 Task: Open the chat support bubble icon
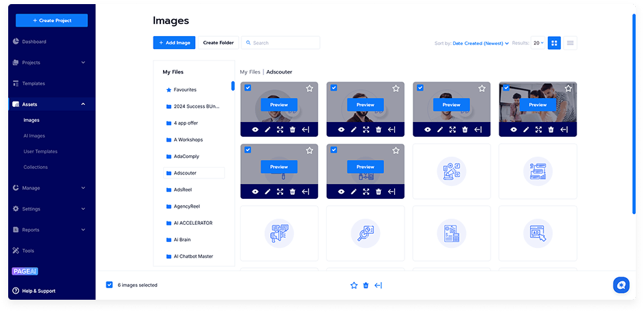pos(620,285)
